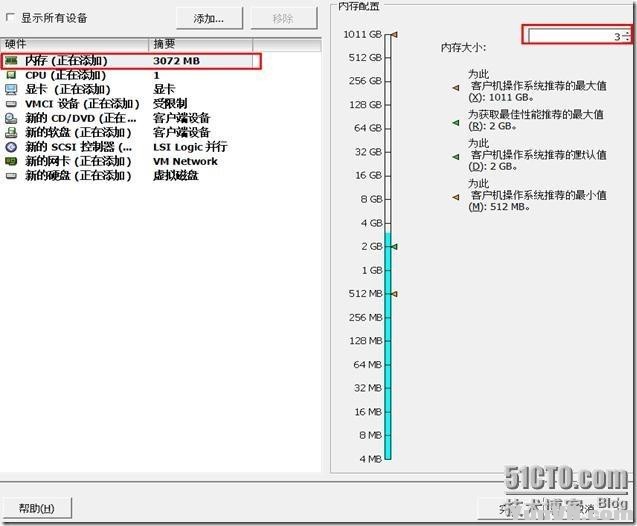Click the 1011 GB maximum marker triangle
Image resolution: width=637 pixels, height=526 pixels.
[394, 35]
